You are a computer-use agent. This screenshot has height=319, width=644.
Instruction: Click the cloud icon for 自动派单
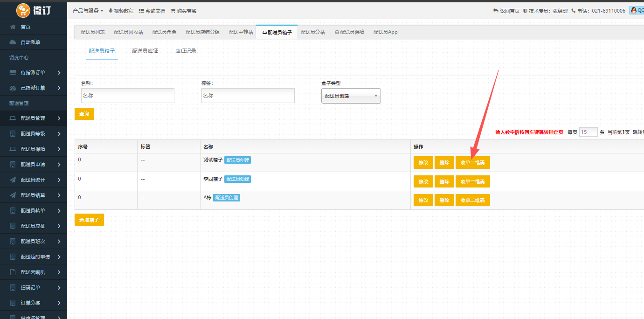[x=13, y=42]
